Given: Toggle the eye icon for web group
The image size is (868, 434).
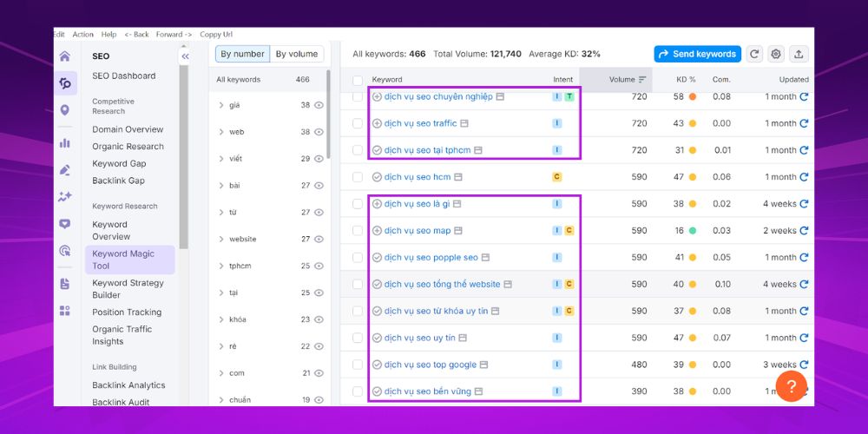Looking at the screenshot, I should (319, 132).
